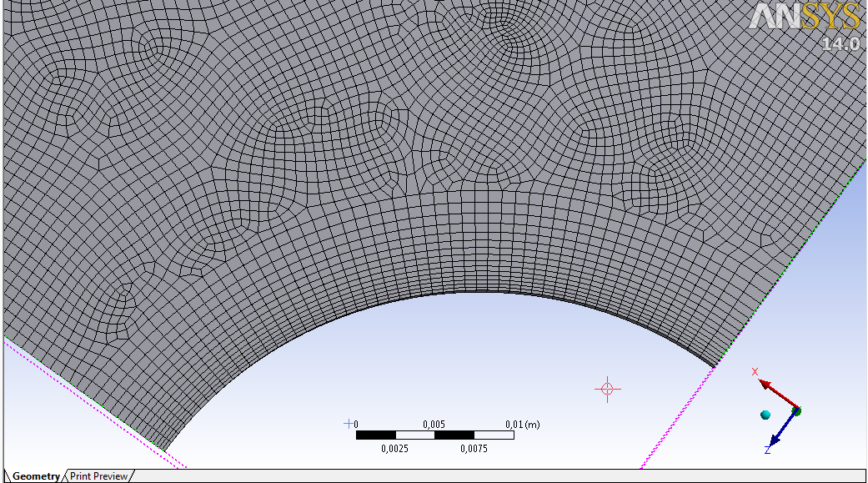
Task: Switch to the Geometry tab
Action: (x=36, y=476)
